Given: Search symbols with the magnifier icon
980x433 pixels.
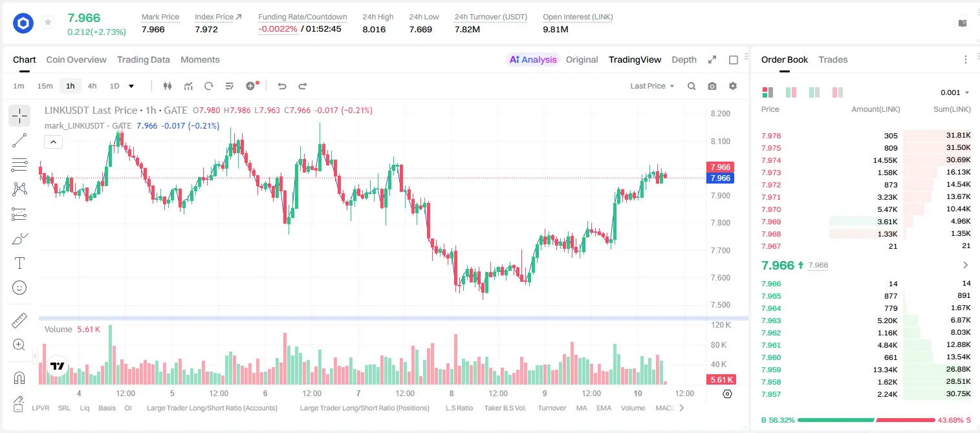Looking at the screenshot, I should pyautogui.click(x=691, y=86).
